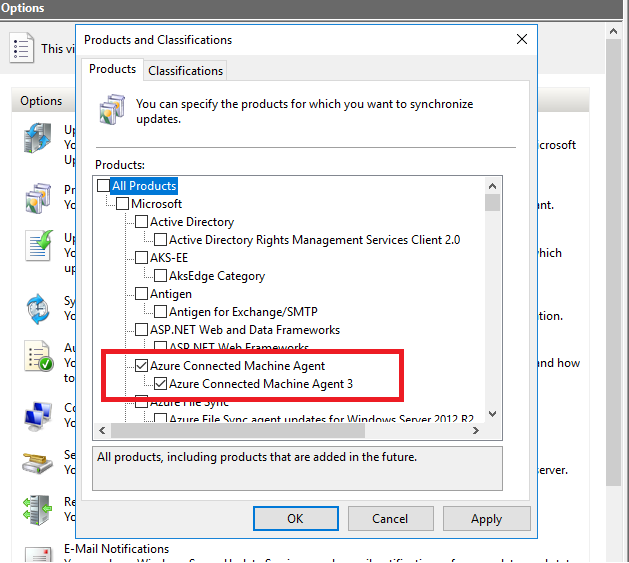Click the Update Source and Proxy Server icon
Viewport: 629px width, 563px height.
38,138
